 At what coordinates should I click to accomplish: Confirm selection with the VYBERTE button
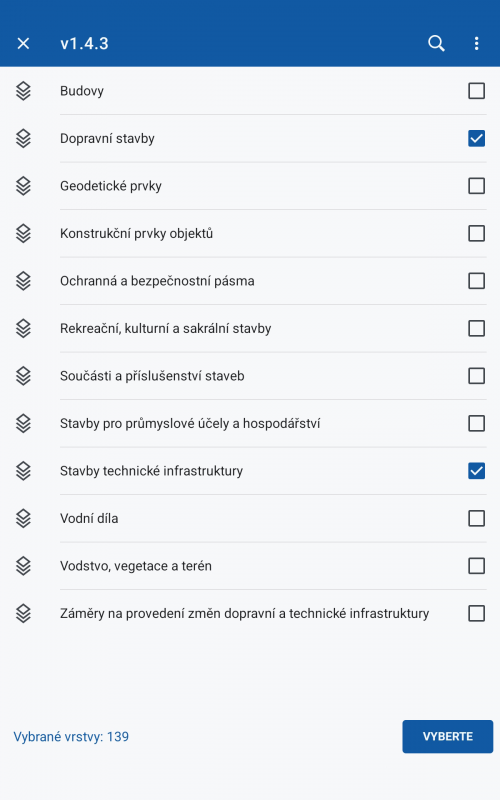447,737
